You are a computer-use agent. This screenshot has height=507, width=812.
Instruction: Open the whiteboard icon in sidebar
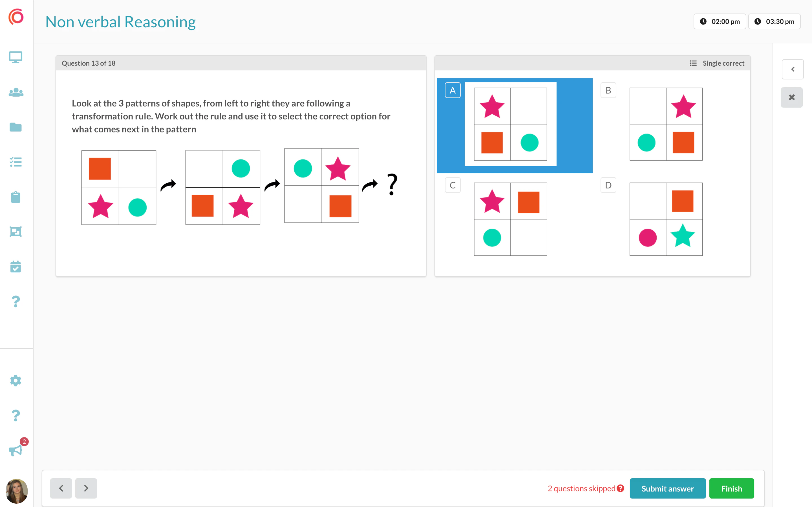[x=16, y=232]
